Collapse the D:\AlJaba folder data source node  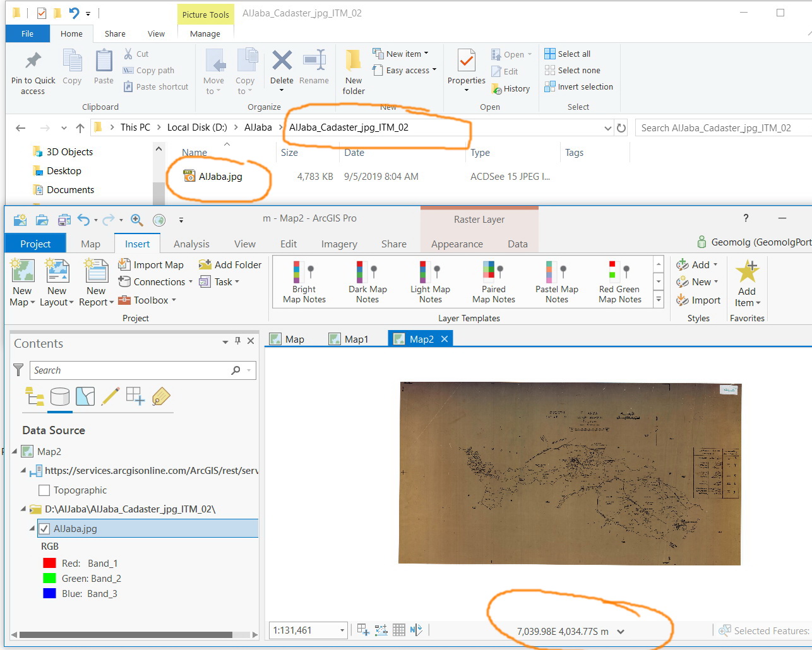pyautogui.click(x=23, y=509)
